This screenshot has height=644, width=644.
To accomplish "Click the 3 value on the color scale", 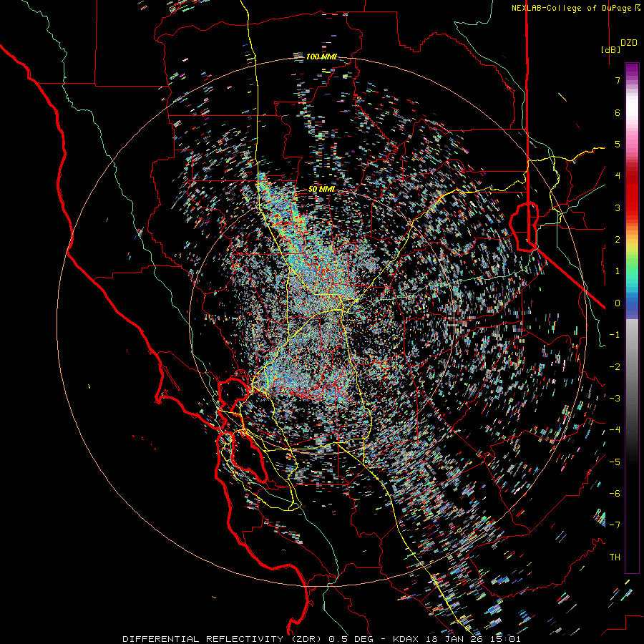I will [x=618, y=208].
